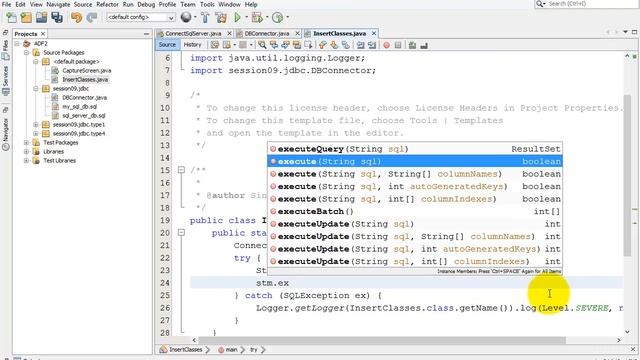The image size is (640, 360).
Task: Click the Open Project toolbar icon
Action: pyautogui.click(x=41, y=17)
